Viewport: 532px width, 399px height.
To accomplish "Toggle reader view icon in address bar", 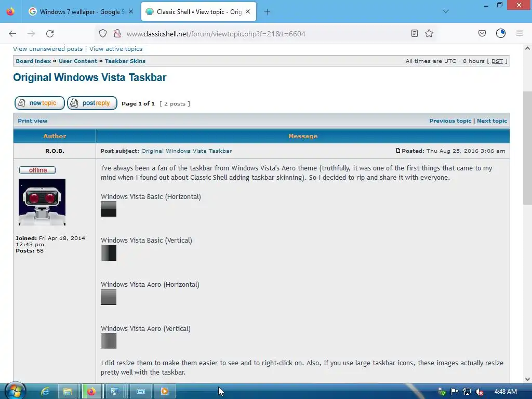I will click(414, 33).
